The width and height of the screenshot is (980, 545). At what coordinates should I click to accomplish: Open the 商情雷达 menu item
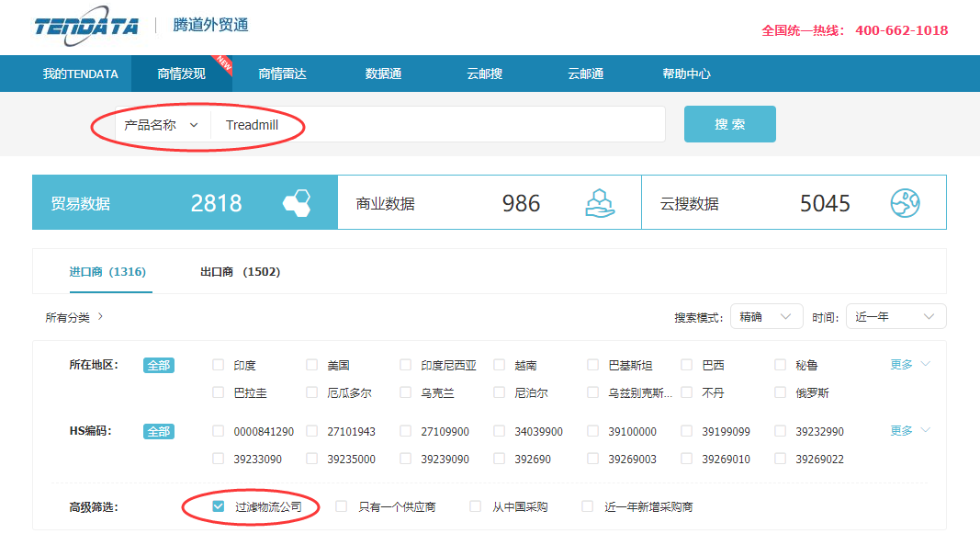tap(282, 74)
